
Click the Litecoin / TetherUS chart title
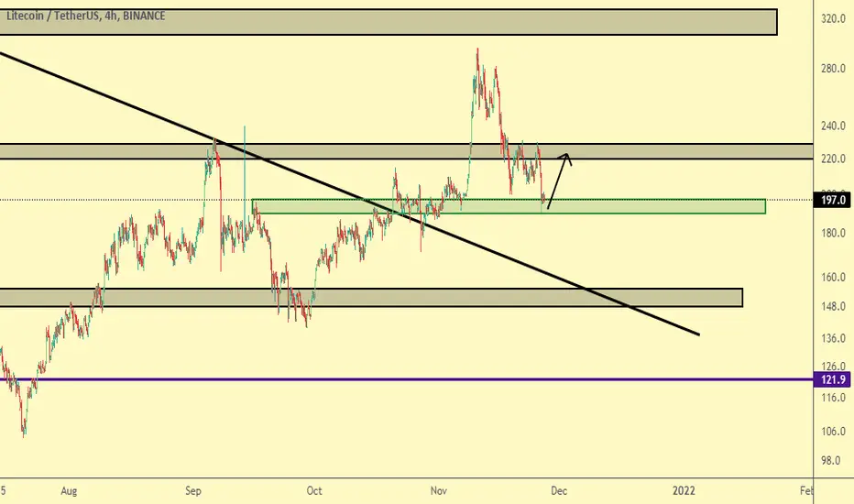click(85, 16)
